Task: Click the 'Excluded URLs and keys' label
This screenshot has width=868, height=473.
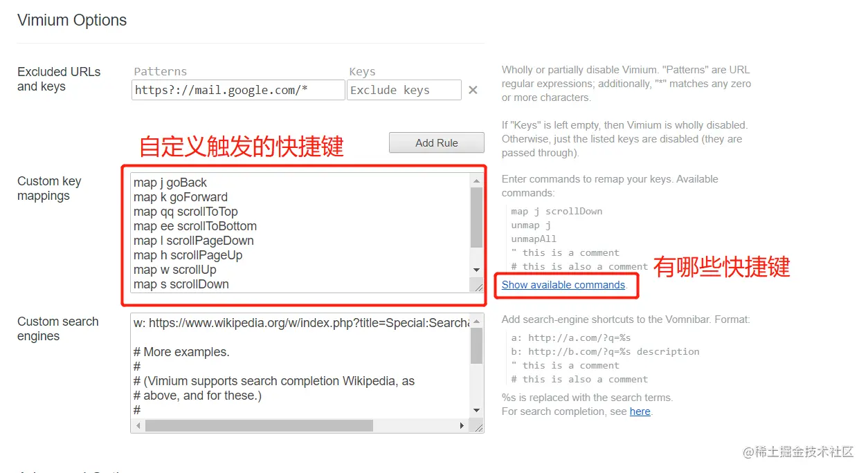Action: pyautogui.click(x=59, y=79)
